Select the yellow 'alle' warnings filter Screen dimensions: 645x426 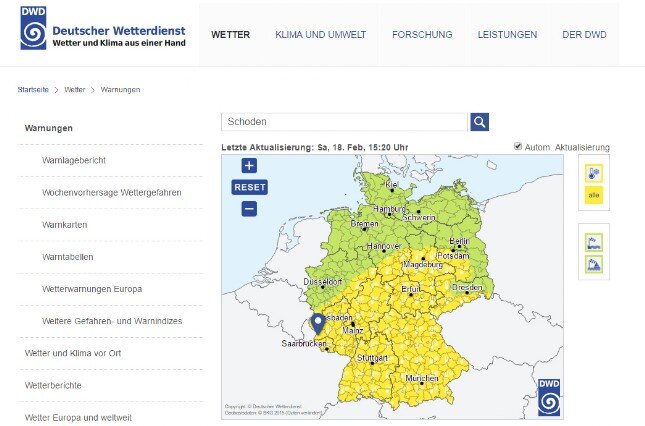pyautogui.click(x=593, y=196)
